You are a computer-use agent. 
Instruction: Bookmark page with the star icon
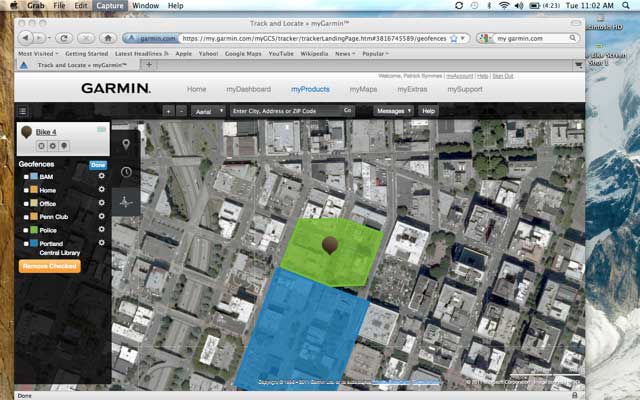click(453, 38)
